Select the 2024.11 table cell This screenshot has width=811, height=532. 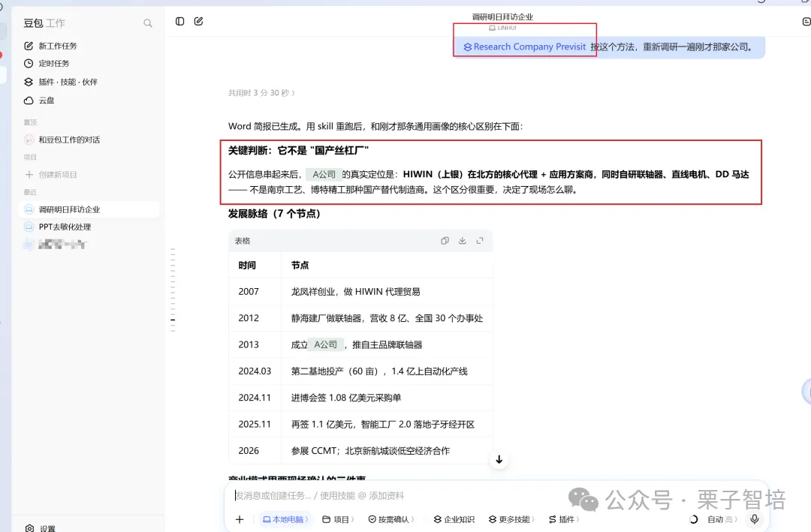pyautogui.click(x=255, y=398)
